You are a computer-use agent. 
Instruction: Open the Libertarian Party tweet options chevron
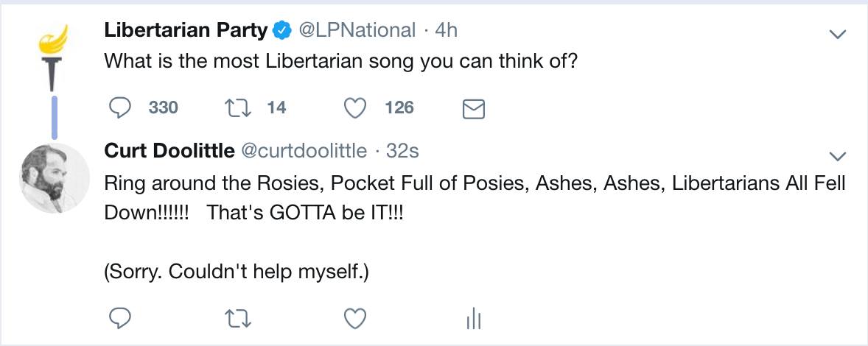[x=837, y=34]
